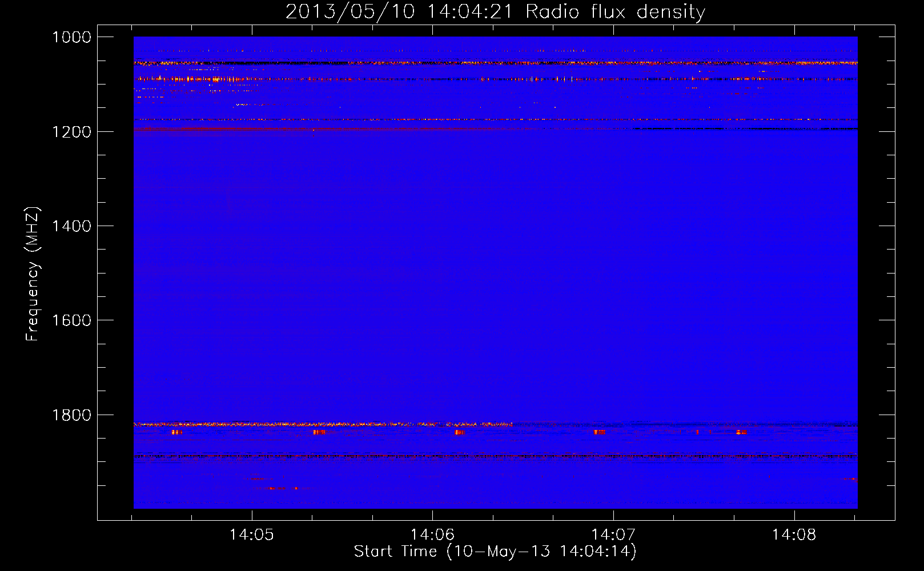Click the 1400 frequency tick label
The width and height of the screenshot is (924, 571).
click(x=71, y=226)
